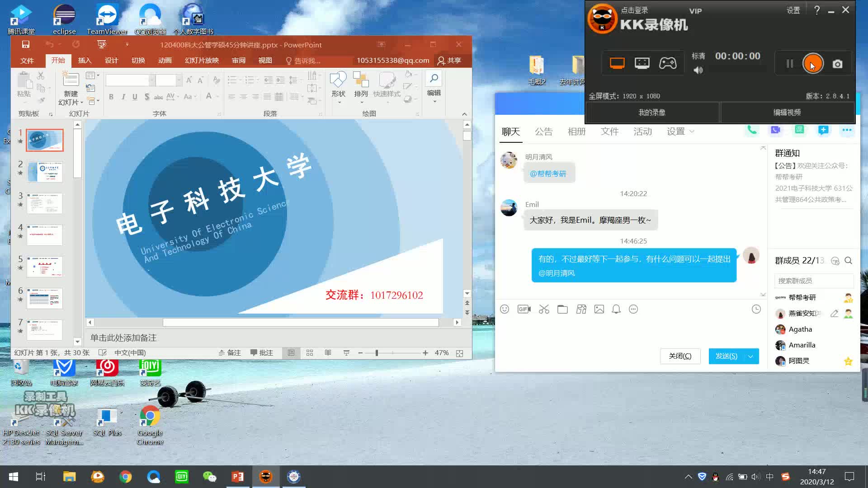Open 我的录像 in KK recorder

[x=651, y=113]
